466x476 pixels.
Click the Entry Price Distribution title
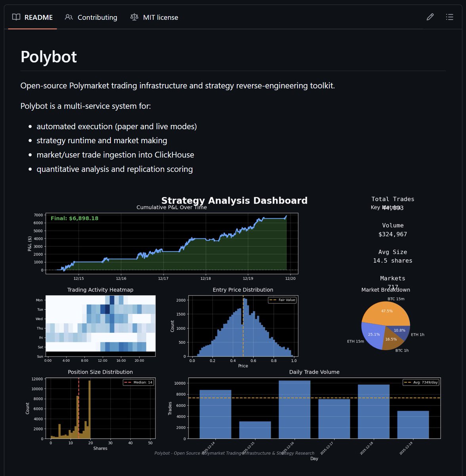point(243,290)
